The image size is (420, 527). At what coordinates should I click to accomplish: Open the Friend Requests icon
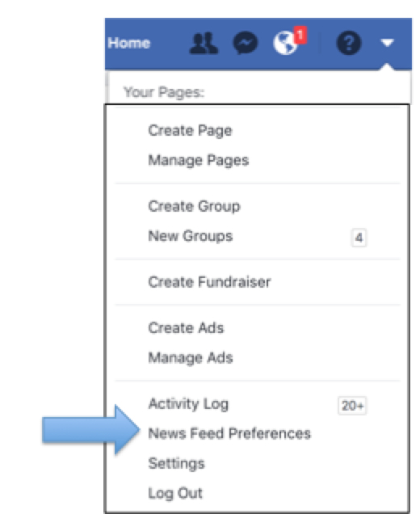coord(204,43)
